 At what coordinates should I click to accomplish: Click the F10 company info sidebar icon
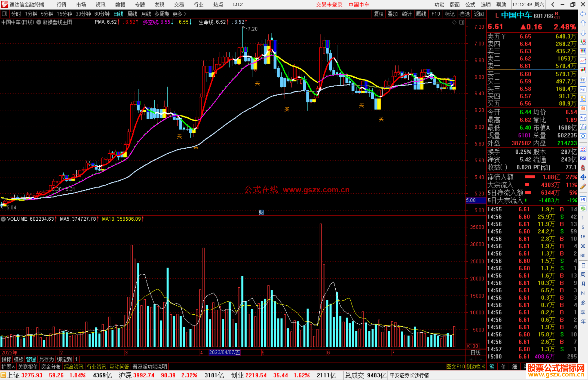(x=583, y=89)
